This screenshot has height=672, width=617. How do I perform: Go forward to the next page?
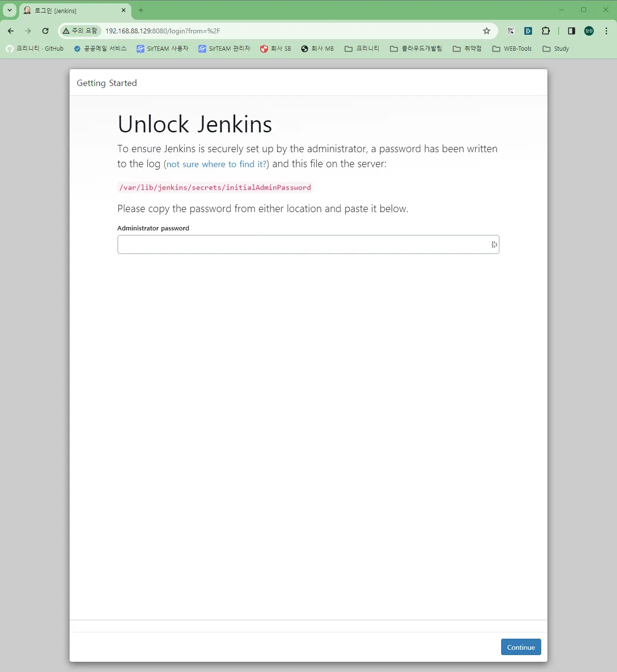(x=28, y=31)
